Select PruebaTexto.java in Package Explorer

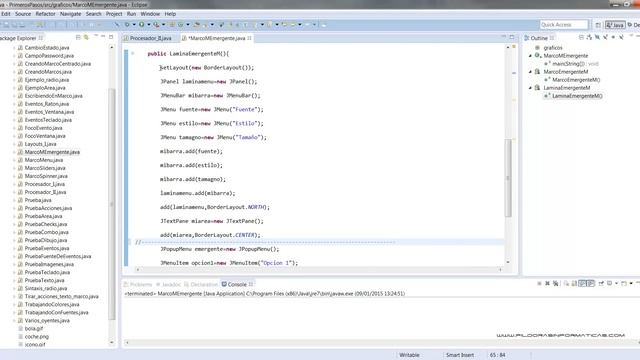(44, 280)
